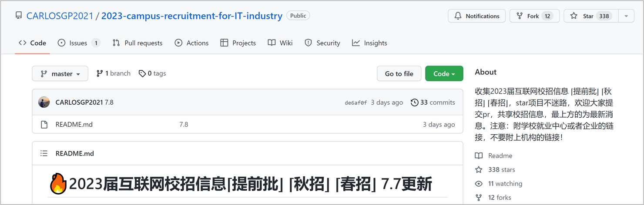Click the README.md header title in readme box

[75, 153]
